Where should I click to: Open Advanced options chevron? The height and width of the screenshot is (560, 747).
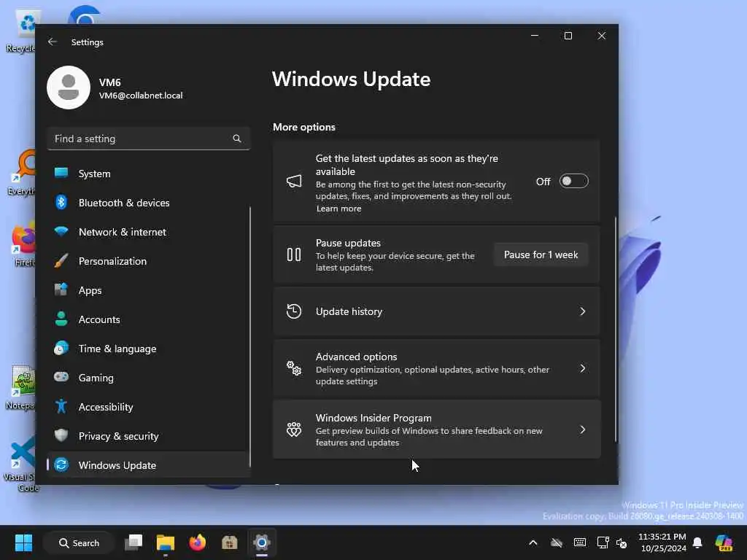click(x=582, y=368)
